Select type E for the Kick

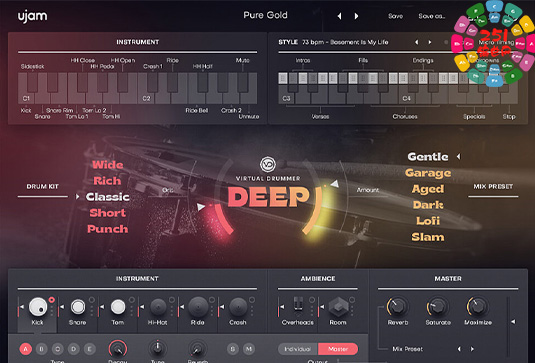pos(90,349)
